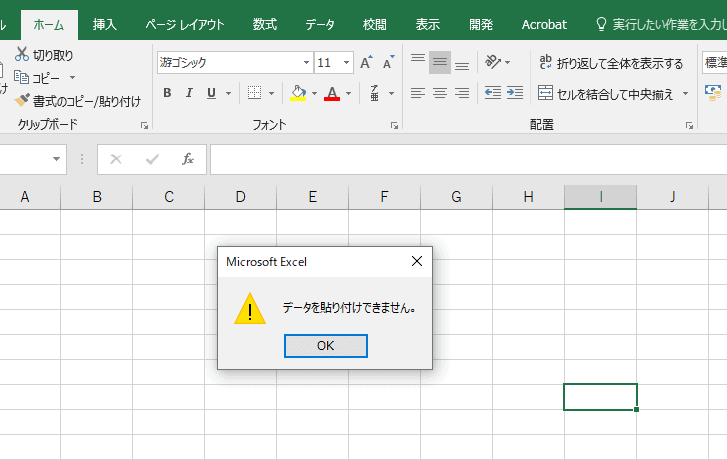
Task: Switch to the 挿入 (Insert) tab
Action: [x=103, y=24]
